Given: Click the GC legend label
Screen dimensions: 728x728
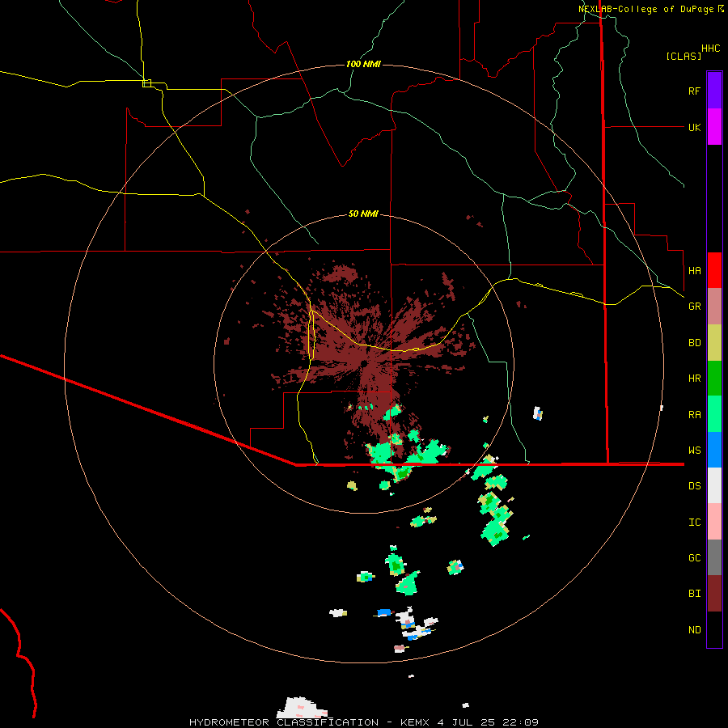Looking at the screenshot, I should pyautogui.click(x=695, y=558).
